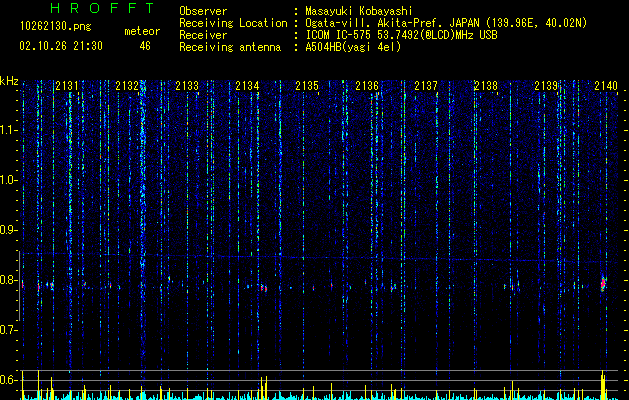The height and width of the screenshot is (400, 629).
Task: Click the meteor count 46
Action: [145, 46]
